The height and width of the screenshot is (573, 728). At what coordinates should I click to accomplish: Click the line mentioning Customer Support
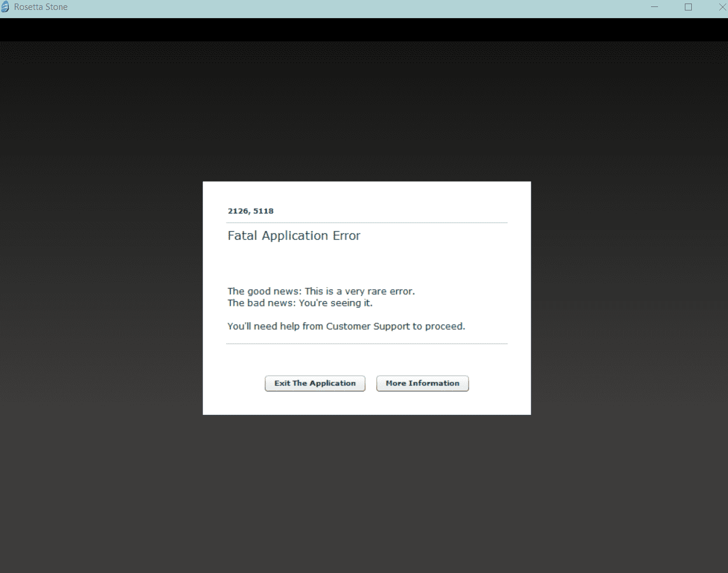(346, 326)
